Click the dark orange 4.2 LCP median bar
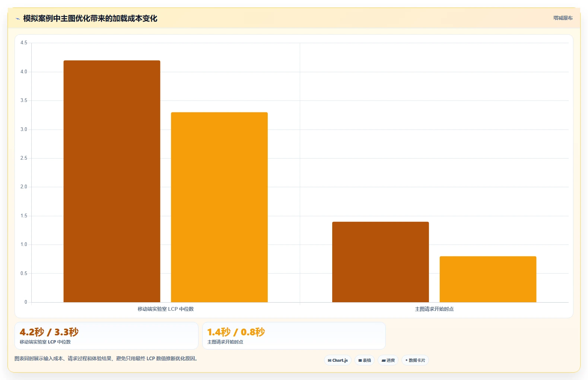 click(x=112, y=181)
